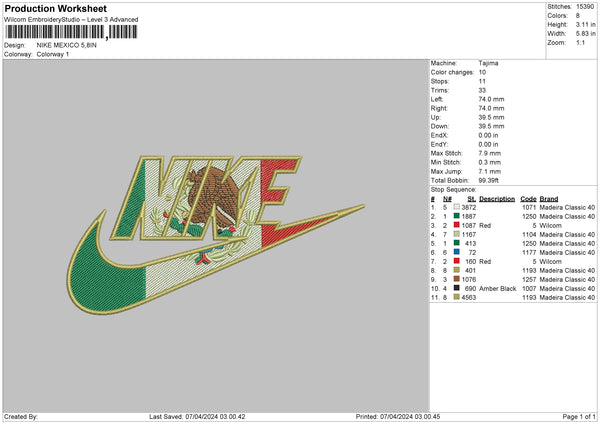Screen dimensions: 600x424
Task: Select the Left measurement 74.0 mm
Action: pos(491,99)
